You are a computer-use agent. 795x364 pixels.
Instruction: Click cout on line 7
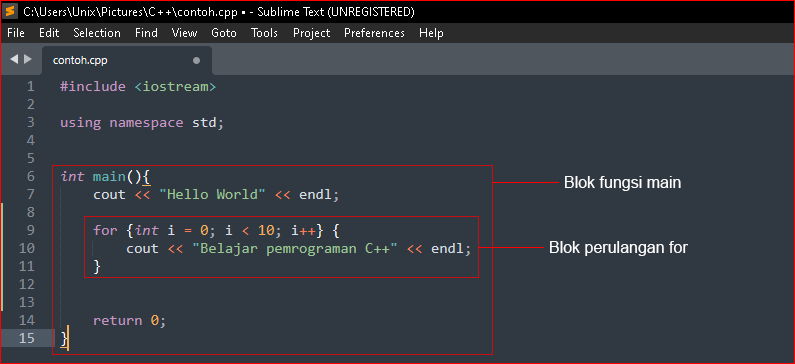[109, 195]
